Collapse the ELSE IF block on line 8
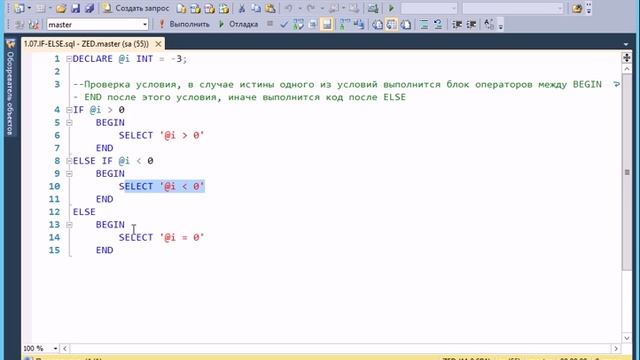 pos(69,161)
